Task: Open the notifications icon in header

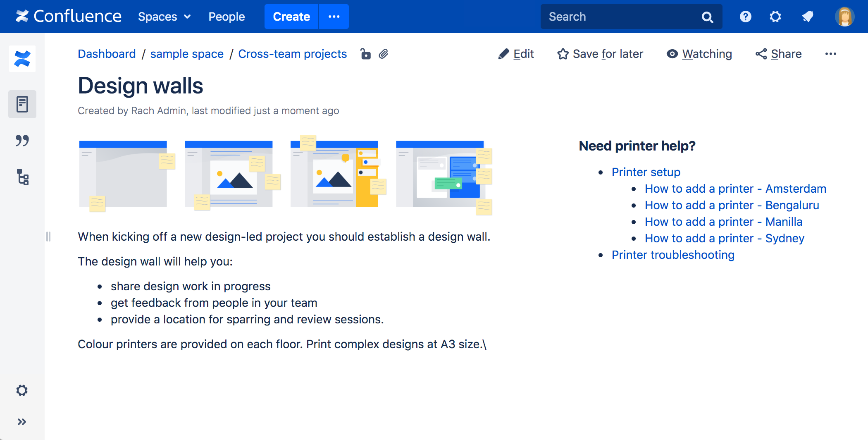Action: (x=807, y=17)
